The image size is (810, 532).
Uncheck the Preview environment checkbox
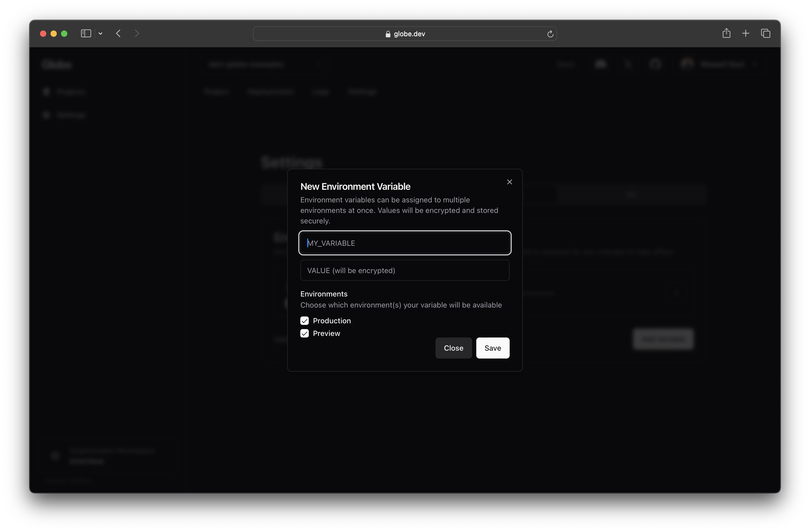pyautogui.click(x=304, y=333)
